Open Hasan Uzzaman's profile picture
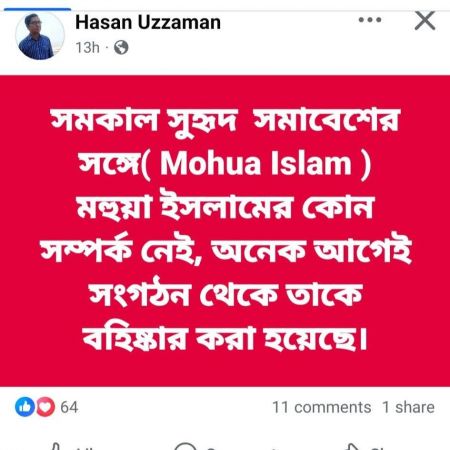 pyautogui.click(x=40, y=36)
